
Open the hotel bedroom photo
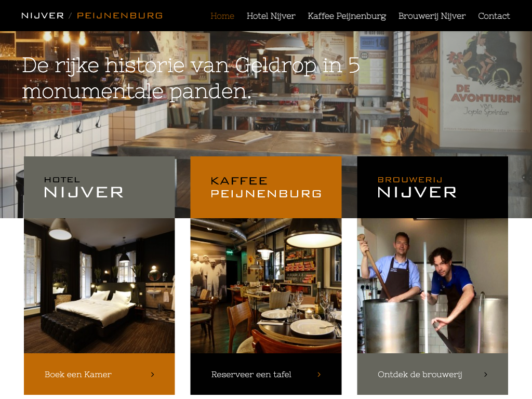click(99, 286)
